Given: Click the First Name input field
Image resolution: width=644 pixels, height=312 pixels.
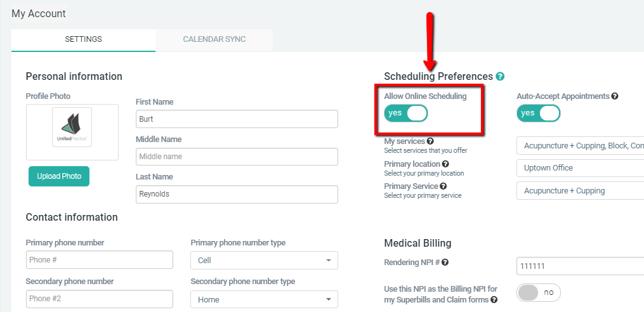Looking at the screenshot, I should (237, 119).
